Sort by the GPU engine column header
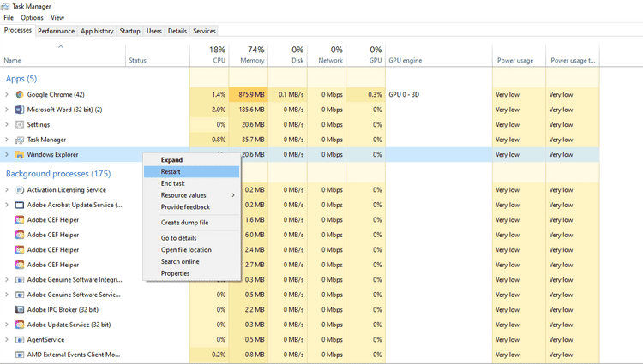Viewport: 643px width, 364px height. coord(439,56)
